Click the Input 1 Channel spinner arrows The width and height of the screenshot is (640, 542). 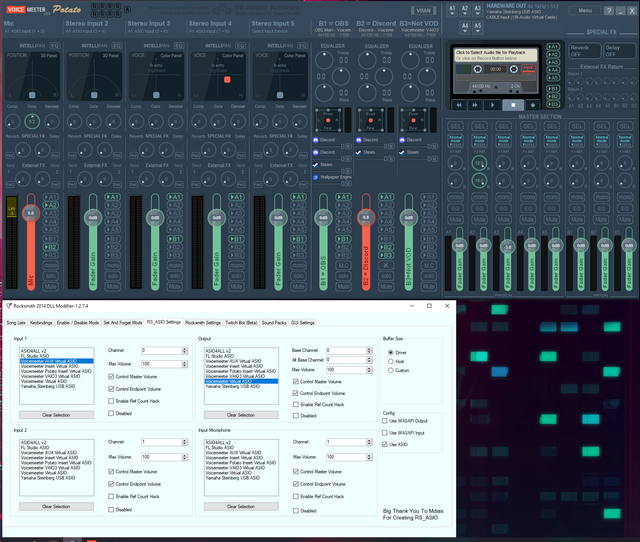click(184, 350)
